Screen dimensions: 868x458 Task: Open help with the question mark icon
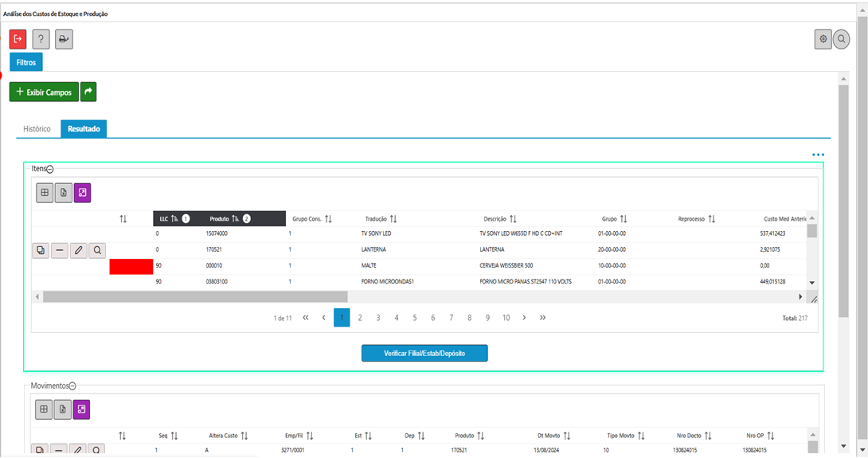[x=41, y=39]
